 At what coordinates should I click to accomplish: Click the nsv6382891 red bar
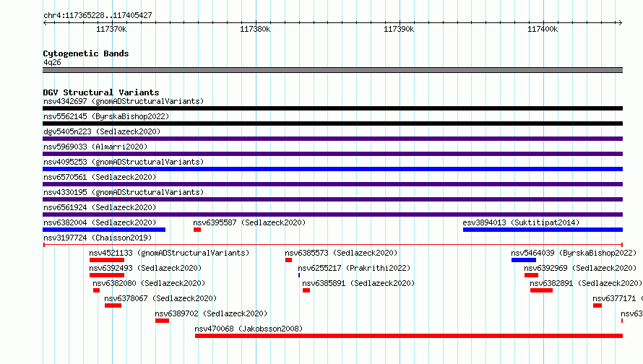pos(541,290)
